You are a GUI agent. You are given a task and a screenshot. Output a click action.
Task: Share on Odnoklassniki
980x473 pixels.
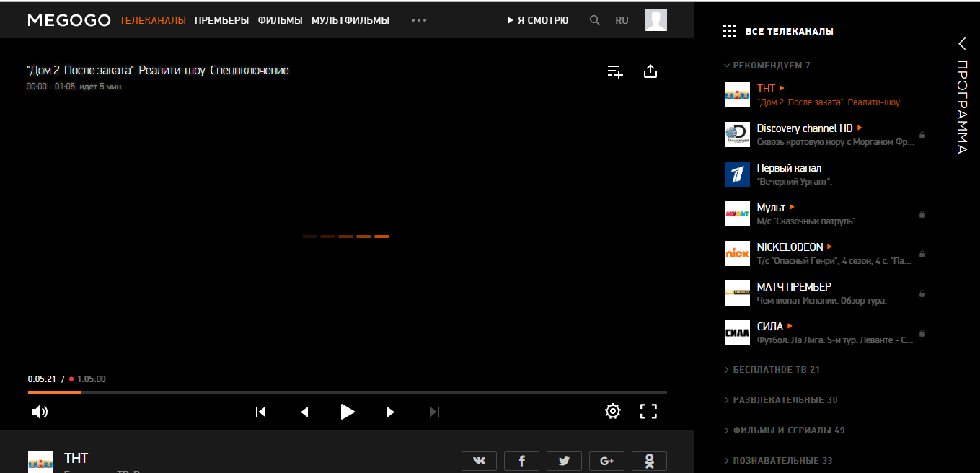pos(649,461)
